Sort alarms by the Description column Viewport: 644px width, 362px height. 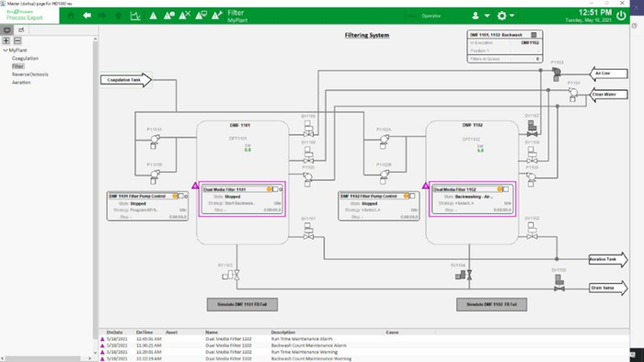(x=283, y=332)
